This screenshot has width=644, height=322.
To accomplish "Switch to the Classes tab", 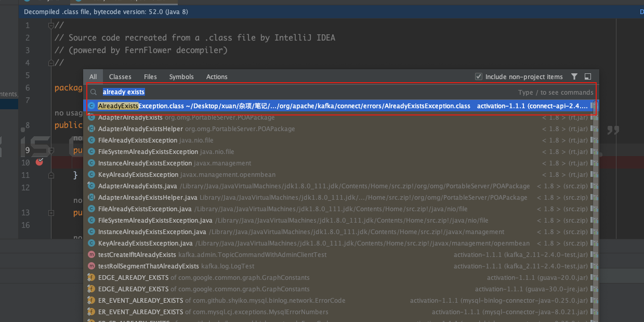I will click(120, 76).
